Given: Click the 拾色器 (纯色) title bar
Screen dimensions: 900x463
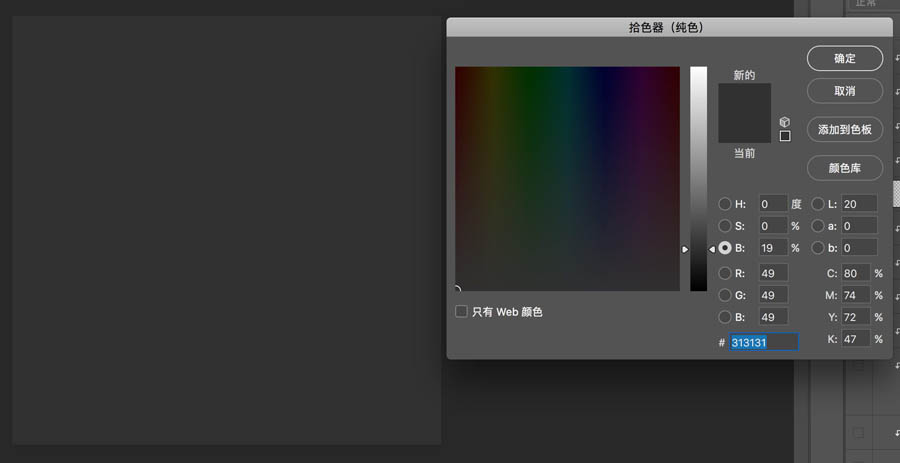Looking at the screenshot, I should (x=669, y=28).
